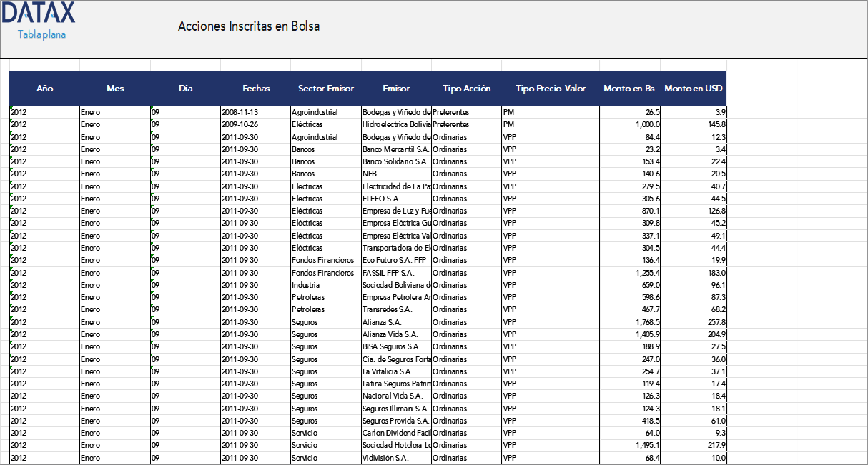Select the Industria sector cell
Screen dimensions: 868x465
325,285
